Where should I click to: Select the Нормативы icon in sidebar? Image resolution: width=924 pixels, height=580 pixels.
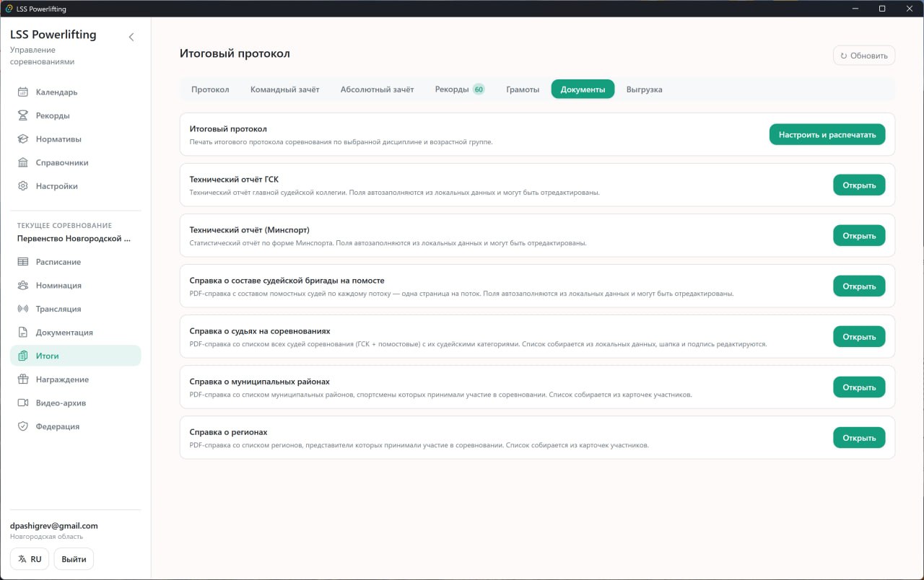point(22,139)
